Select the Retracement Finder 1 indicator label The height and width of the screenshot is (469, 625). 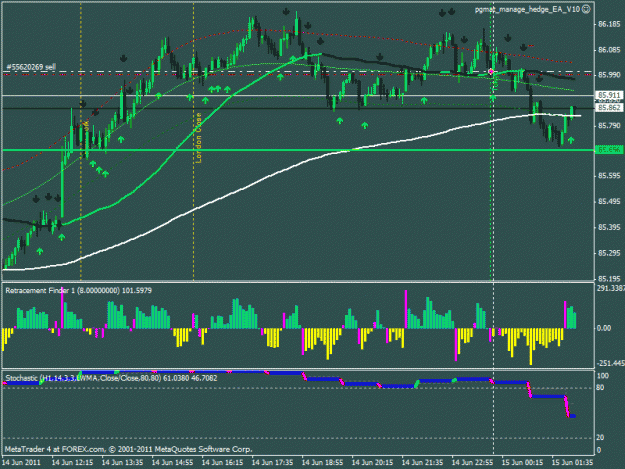pos(79,290)
